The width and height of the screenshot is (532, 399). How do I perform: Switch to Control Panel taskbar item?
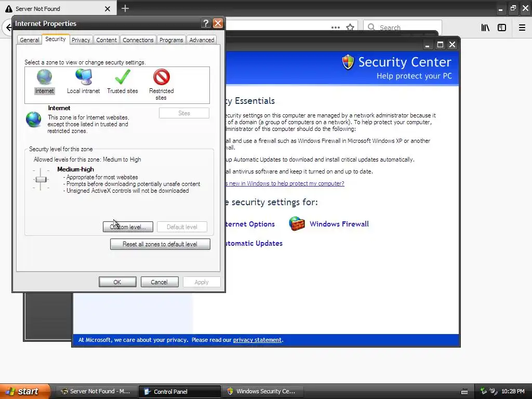point(179,391)
